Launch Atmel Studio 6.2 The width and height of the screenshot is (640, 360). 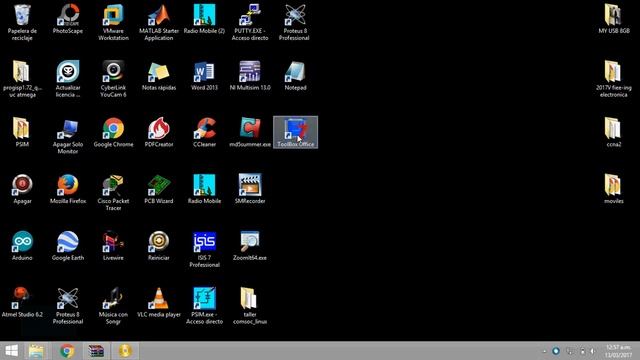point(22,302)
